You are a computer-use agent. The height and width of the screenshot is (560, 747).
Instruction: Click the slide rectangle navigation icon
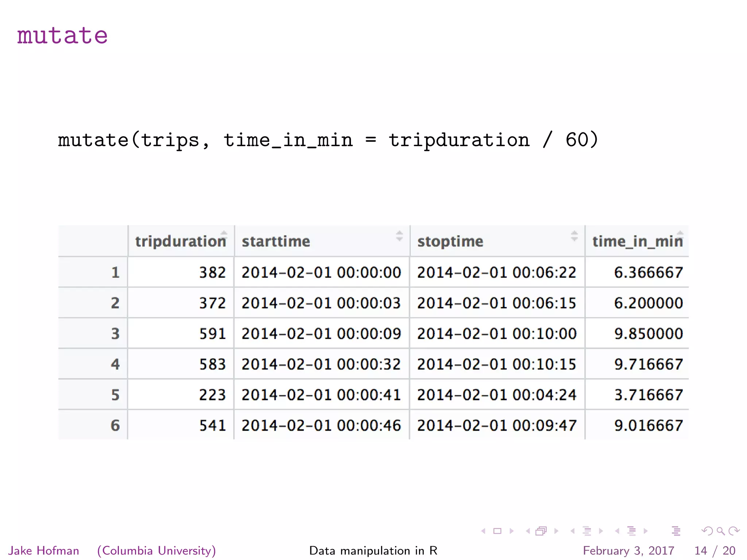click(x=497, y=531)
